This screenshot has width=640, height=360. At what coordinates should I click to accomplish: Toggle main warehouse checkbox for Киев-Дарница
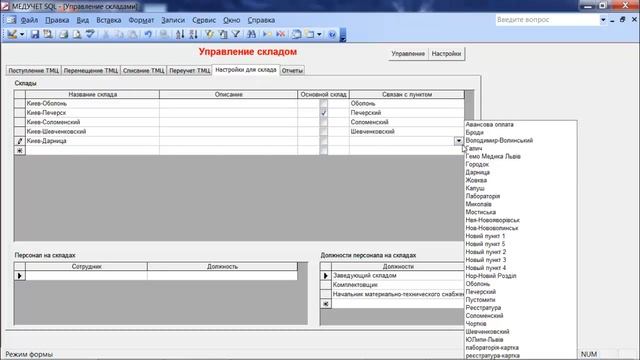click(324, 141)
